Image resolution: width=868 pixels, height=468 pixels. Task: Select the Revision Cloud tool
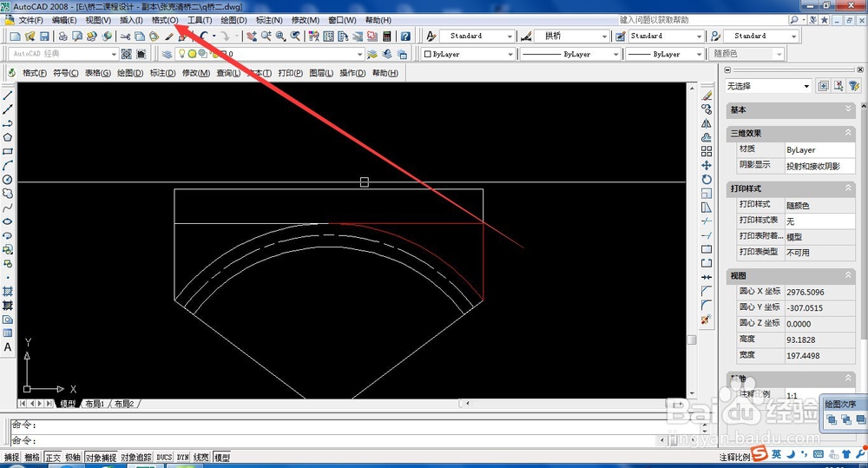coord(8,194)
